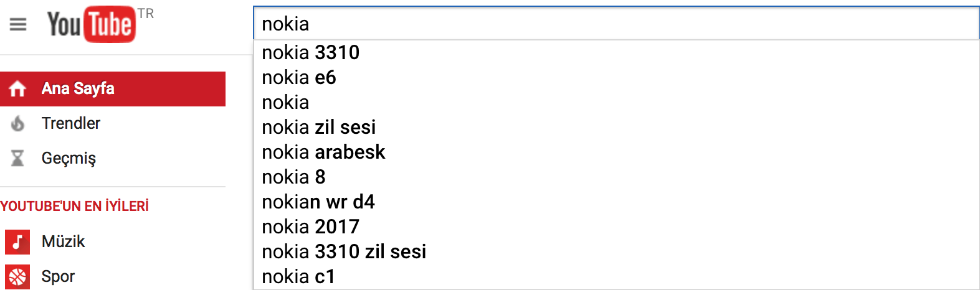980x290 pixels.
Task: Choose the "nokia e6" suggestion
Action: tap(299, 77)
